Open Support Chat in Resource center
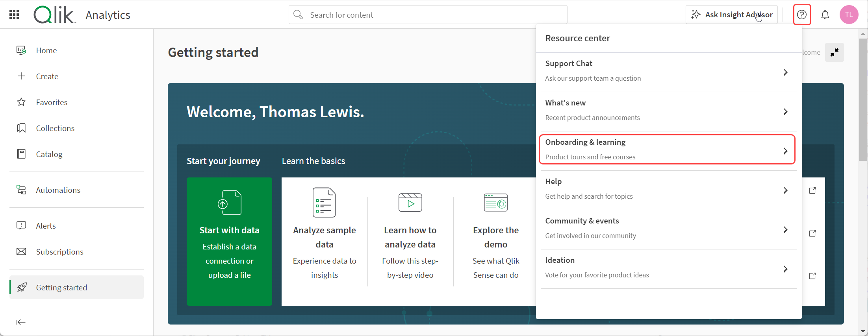Screen dimensions: 868x336 (668, 72)
